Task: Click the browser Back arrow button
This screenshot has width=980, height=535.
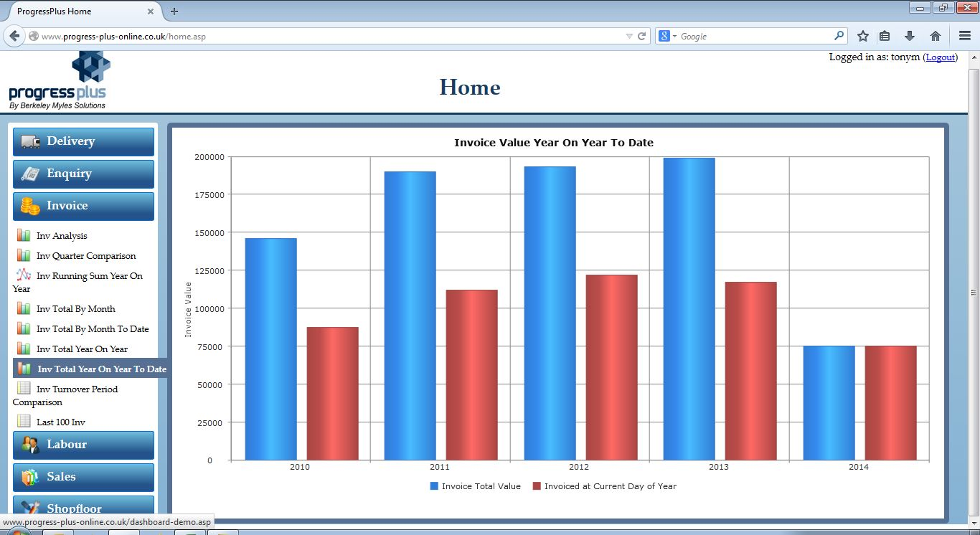Action: coord(14,36)
